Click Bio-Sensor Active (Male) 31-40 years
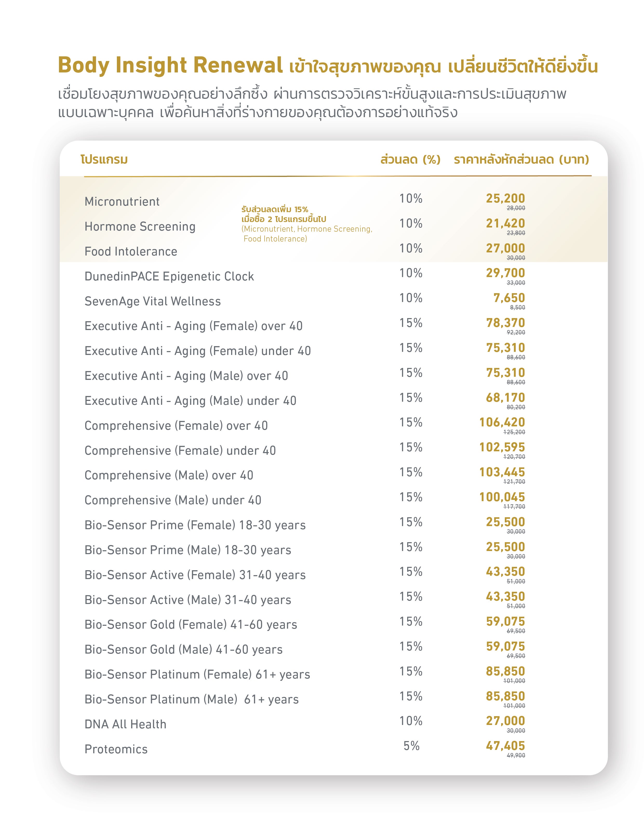Screen dimensions: 644x813 point(188,600)
